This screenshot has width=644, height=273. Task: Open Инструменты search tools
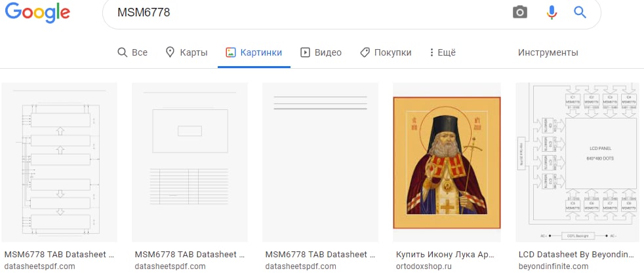pos(548,52)
